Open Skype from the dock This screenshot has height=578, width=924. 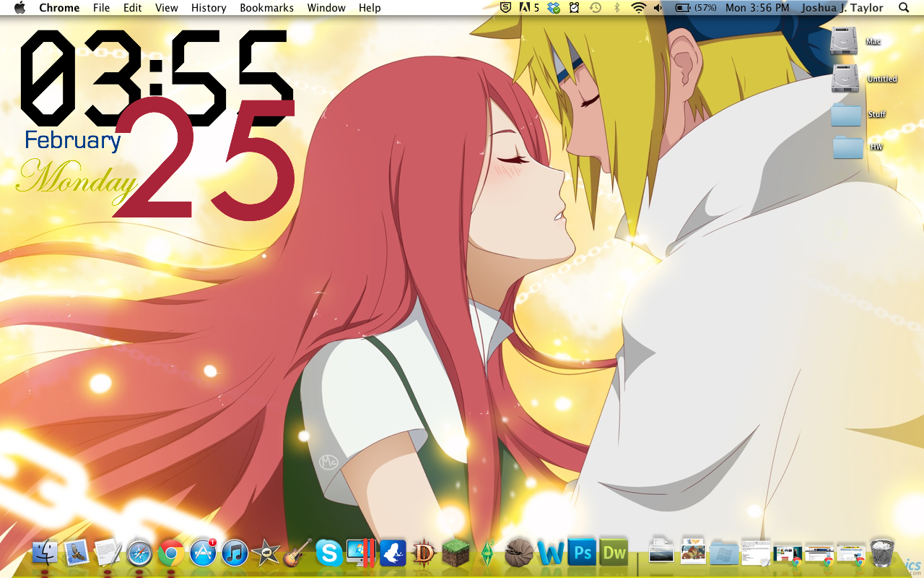coord(329,553)
